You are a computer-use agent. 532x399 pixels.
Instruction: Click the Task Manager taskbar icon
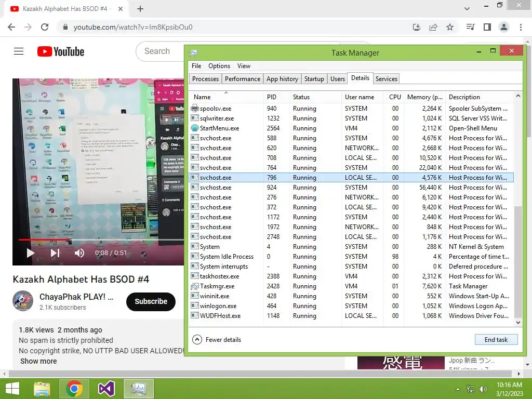(138, 389)
